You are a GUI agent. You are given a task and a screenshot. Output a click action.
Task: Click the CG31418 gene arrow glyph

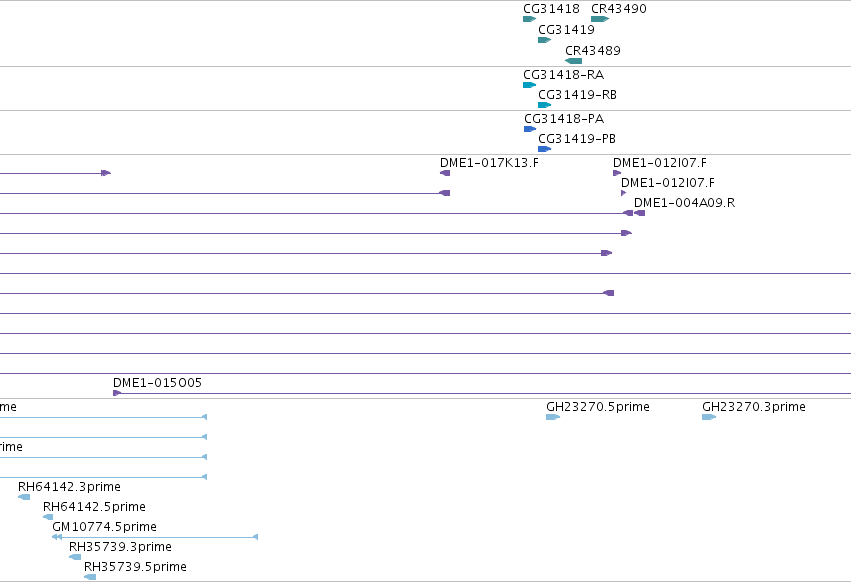coord(530,19)
